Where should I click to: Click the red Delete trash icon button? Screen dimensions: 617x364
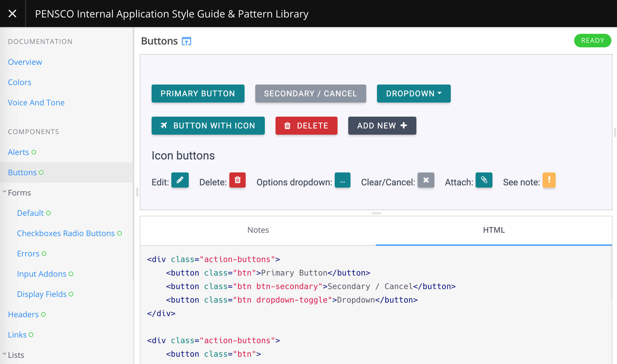(238, 180)
